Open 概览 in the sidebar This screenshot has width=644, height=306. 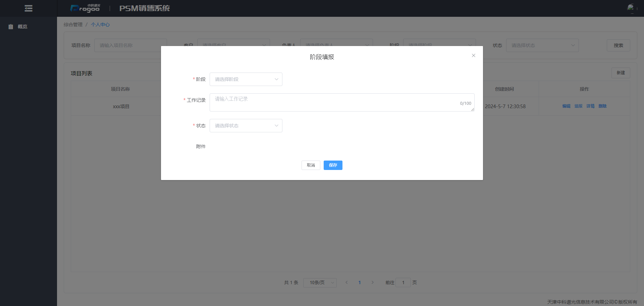click(22, 27)
